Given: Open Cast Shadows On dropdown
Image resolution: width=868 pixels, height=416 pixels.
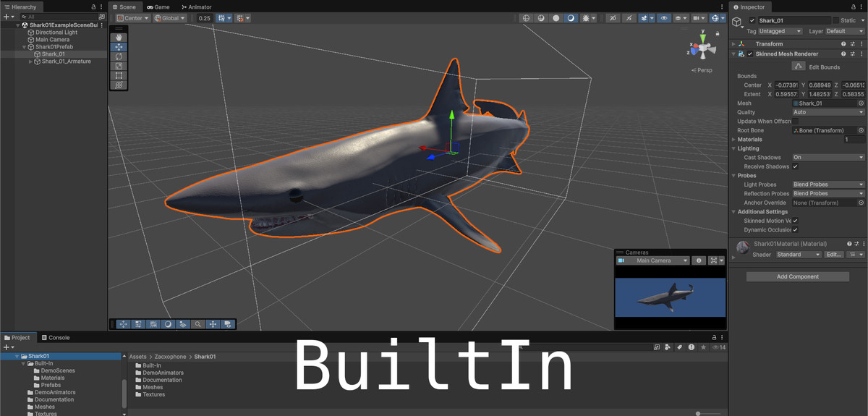Looking at the screenshot, I should click(828, 158).
